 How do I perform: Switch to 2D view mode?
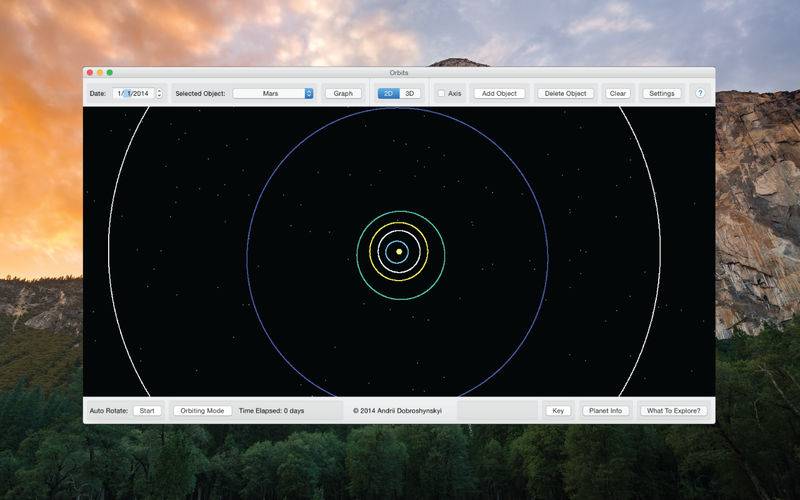tap(388, 93)
